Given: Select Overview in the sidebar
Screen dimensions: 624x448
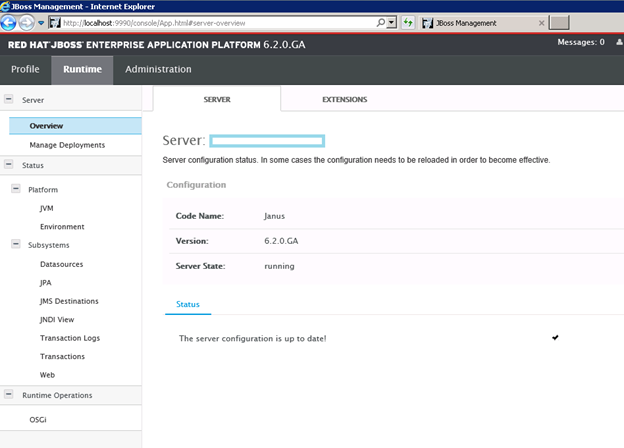Looking at the screenshot, I should coord(75,126).
